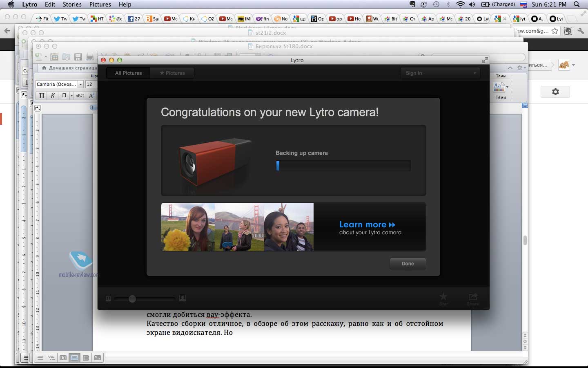
Task: Open the Pictures menu
Action: pyautogui.click(x=100, y=4)
